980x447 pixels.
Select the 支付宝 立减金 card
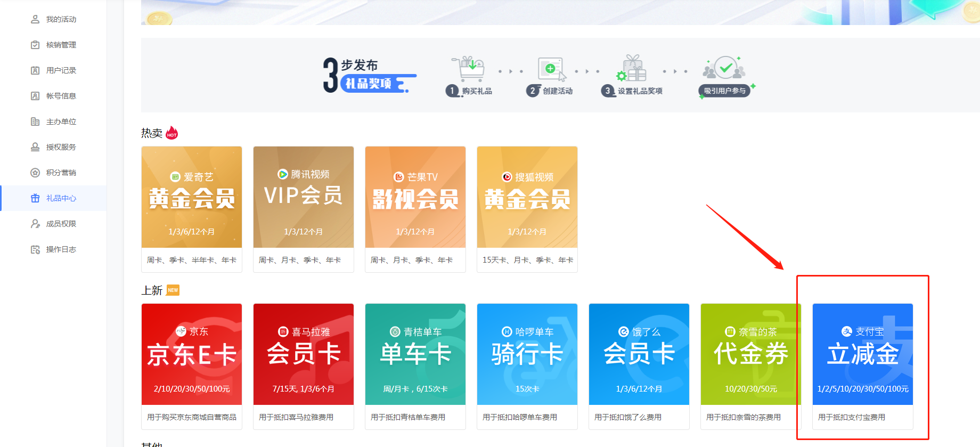click(863, 367)
